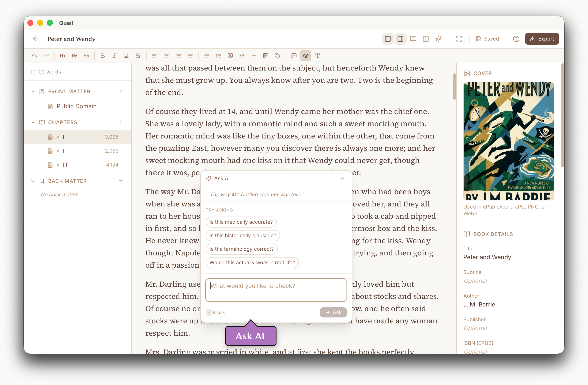Click the Subtitle Optional field
Screen dimensions: 588x385
click(x=509, y=281)
